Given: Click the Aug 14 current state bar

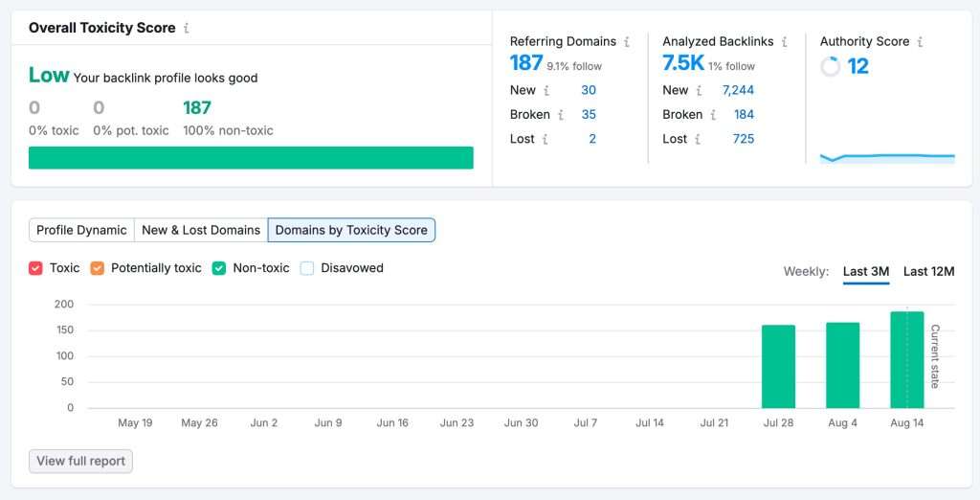Looking at the screenshot, I should point(907,360).
